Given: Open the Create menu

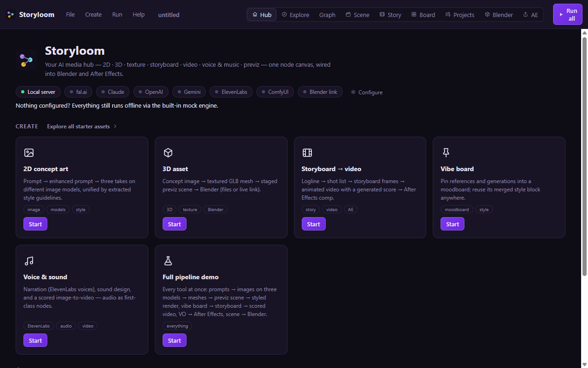Looking at the screenshot, I should pos(93,15).
